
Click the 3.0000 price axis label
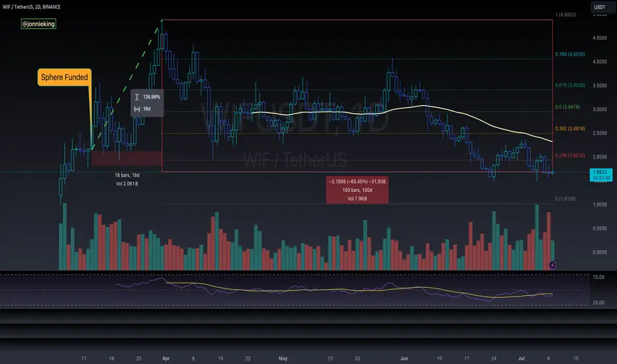point(600,109)
